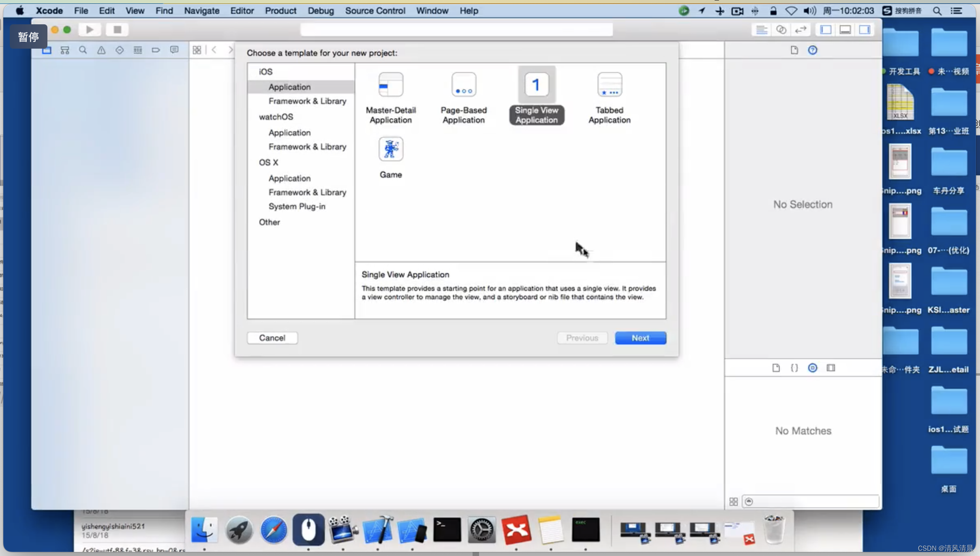Show the Quick Help inspector
Screen dimensions: 980x556
pos(813,50)
